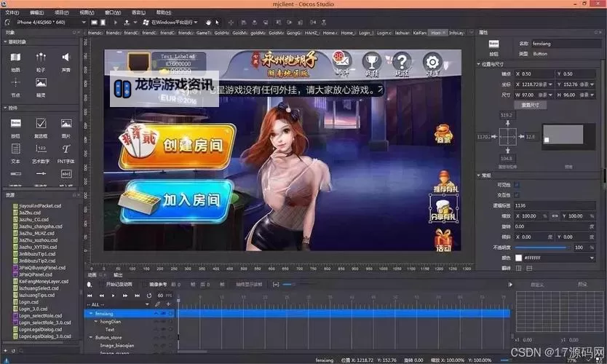Click the white 颜色 color swatch

518,258
